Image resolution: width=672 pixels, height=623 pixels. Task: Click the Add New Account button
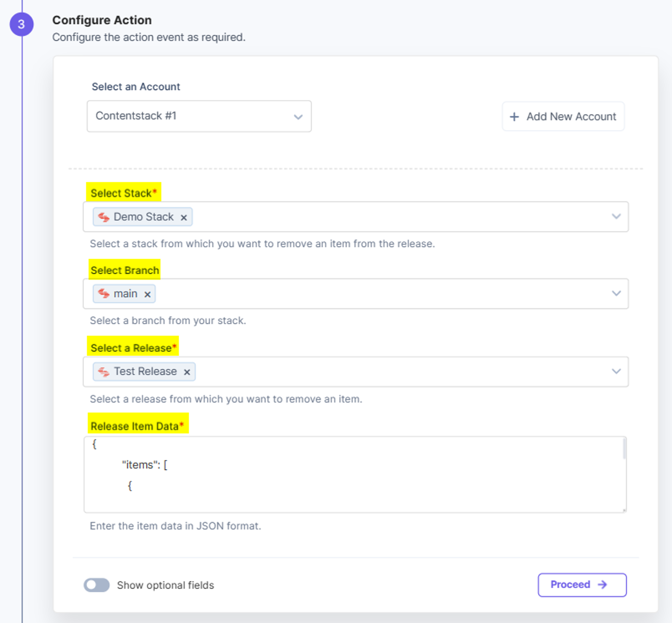click(x=563, y=116)
